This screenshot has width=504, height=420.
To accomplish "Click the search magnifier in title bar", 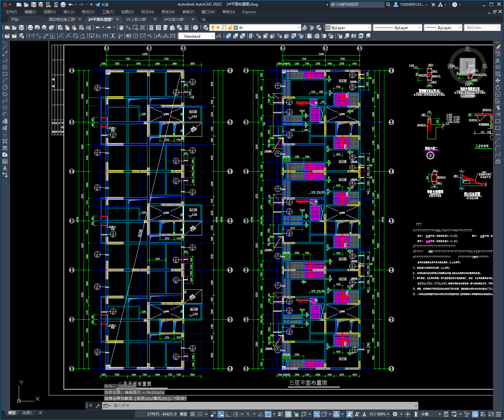I will tap(388, 5).
